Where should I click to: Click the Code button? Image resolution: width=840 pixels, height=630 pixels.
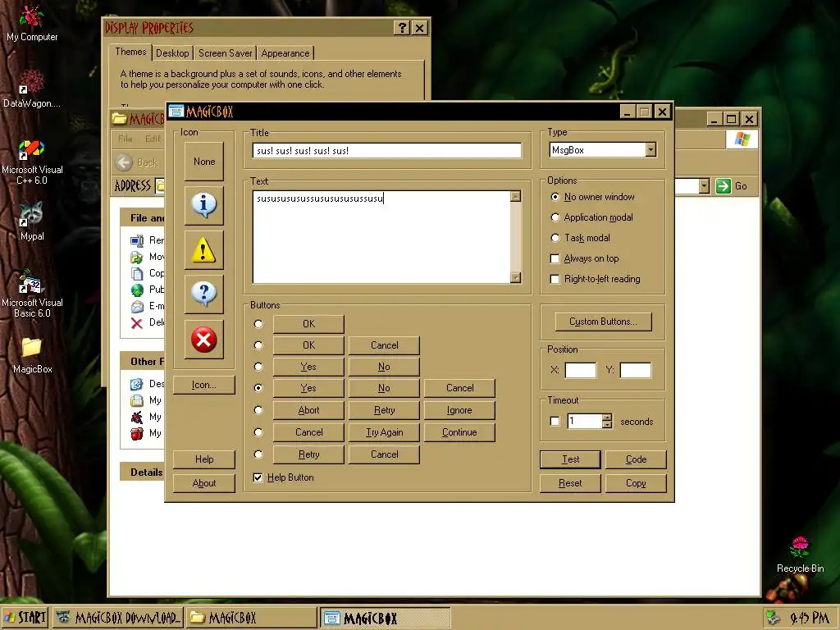pos(636,459)
